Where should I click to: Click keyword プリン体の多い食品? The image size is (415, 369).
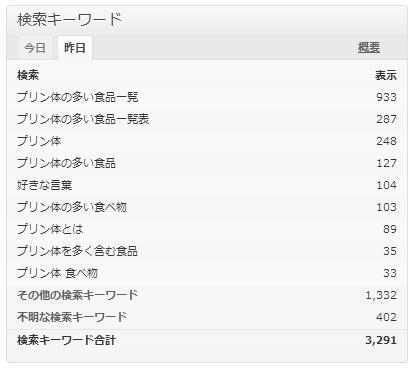pyautogui.click(x=66, y=163)
